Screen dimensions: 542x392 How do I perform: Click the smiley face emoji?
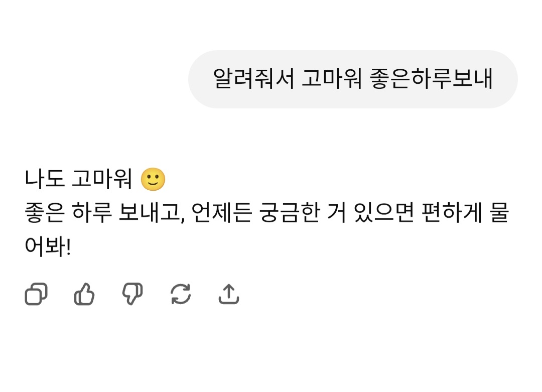[x=153, y=179]
